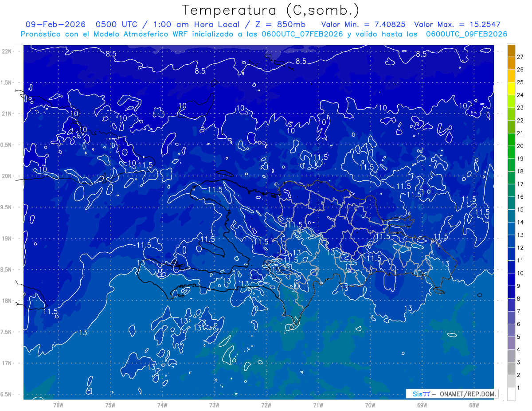Select the '0600UTC_07FEB2026' initialization time
Viewport: 532px width, 411px height.
coord(301,34)
